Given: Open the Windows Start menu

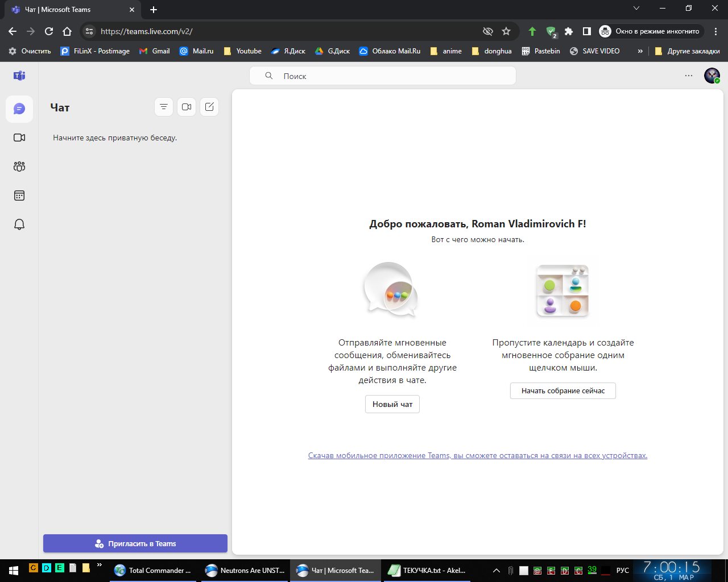Looking at the screenshot, I should pos(14,570).
